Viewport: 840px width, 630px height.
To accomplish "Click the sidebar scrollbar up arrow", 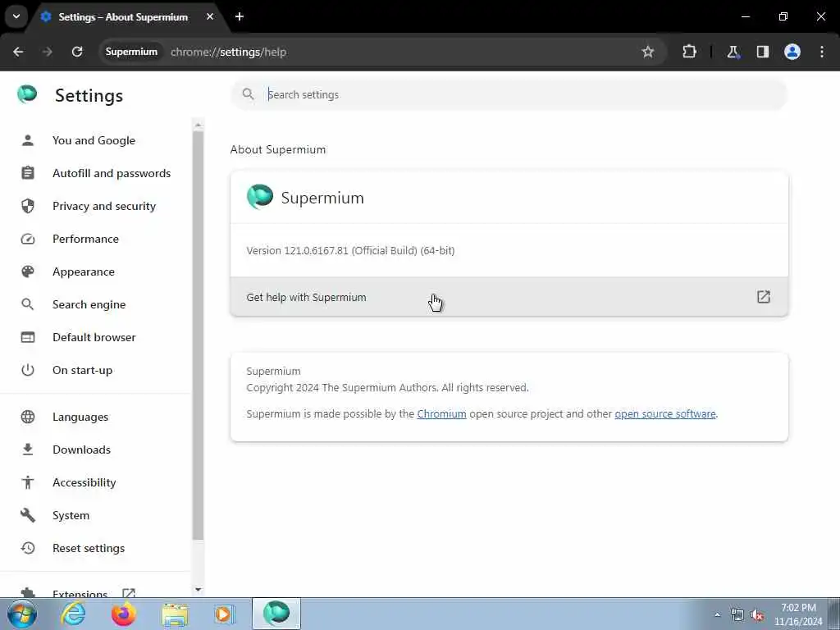I will click(199, 125).
